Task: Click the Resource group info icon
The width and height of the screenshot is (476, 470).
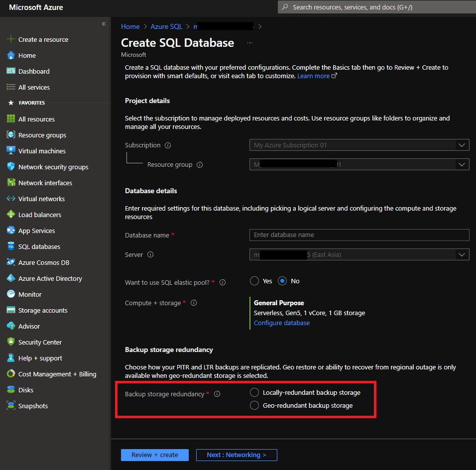Action: click(200, 165)
